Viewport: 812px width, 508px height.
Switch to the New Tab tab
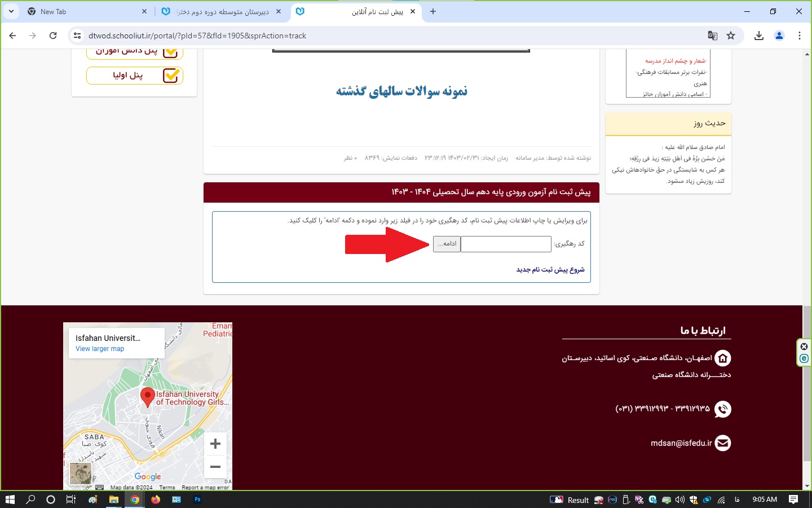85,11
